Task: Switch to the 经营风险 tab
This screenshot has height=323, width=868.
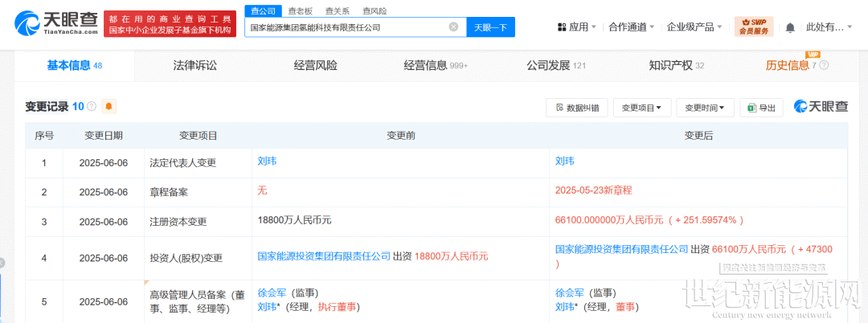Action: (315, 65)
